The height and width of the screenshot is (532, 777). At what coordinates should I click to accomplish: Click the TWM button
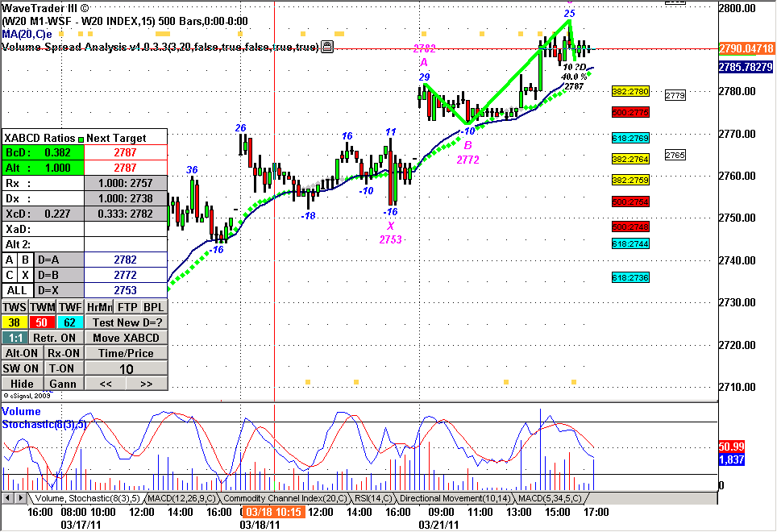tap(43, 307)
